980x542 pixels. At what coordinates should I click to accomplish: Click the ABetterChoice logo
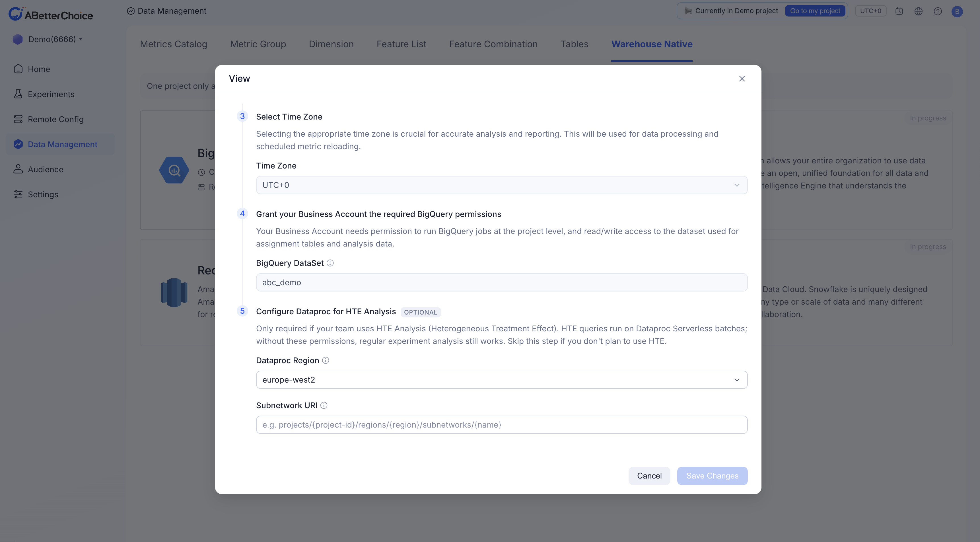(x=51, y=14)
